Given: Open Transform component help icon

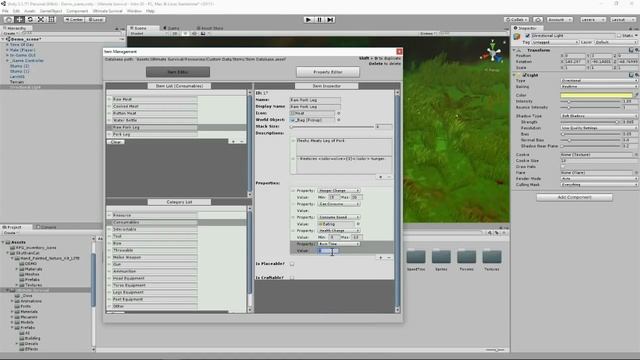Looking at the screenshot, I should pos(631,50).
